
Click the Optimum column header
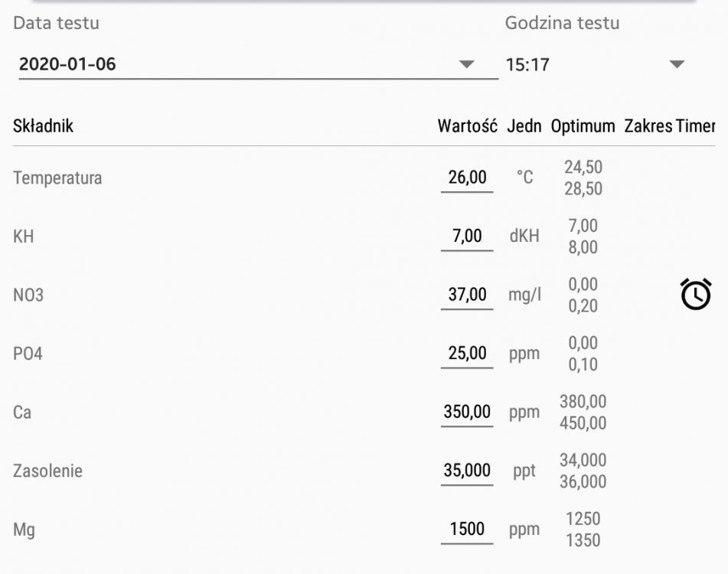click(x=583, y=126)
